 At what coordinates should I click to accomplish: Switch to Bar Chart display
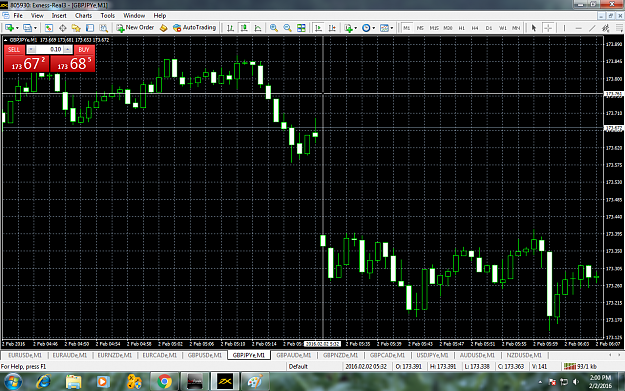click(x=230, y=28)
